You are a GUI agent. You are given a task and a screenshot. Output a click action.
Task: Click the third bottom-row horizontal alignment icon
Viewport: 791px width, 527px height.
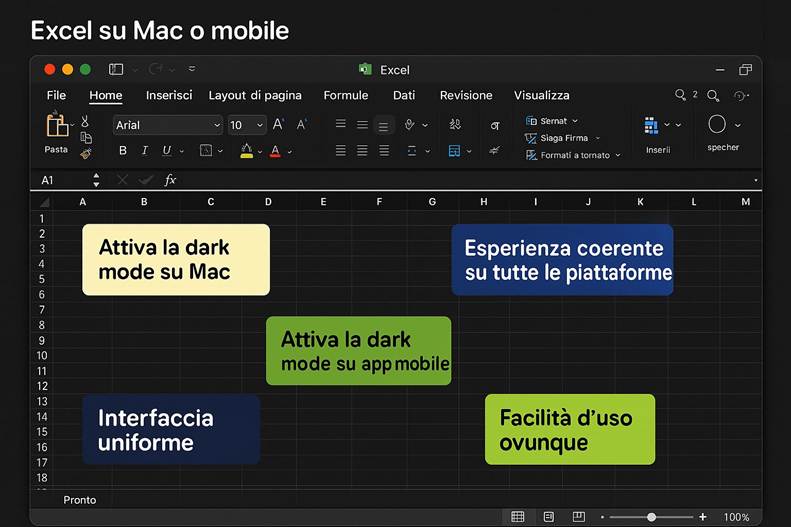pyautogui.click(x=384, y=150)
